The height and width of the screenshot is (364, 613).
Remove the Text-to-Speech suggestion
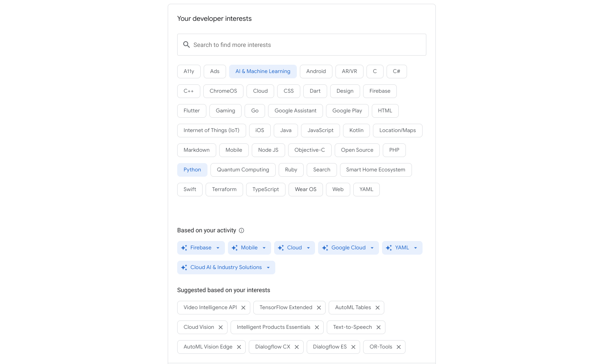click(379, 327)
